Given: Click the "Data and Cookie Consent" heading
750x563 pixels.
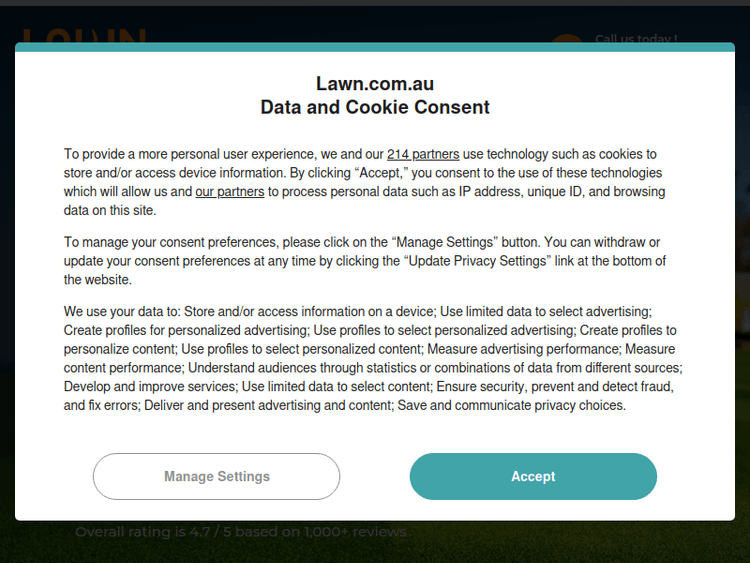Looking at the screenshot, I should tap(375, 107).
